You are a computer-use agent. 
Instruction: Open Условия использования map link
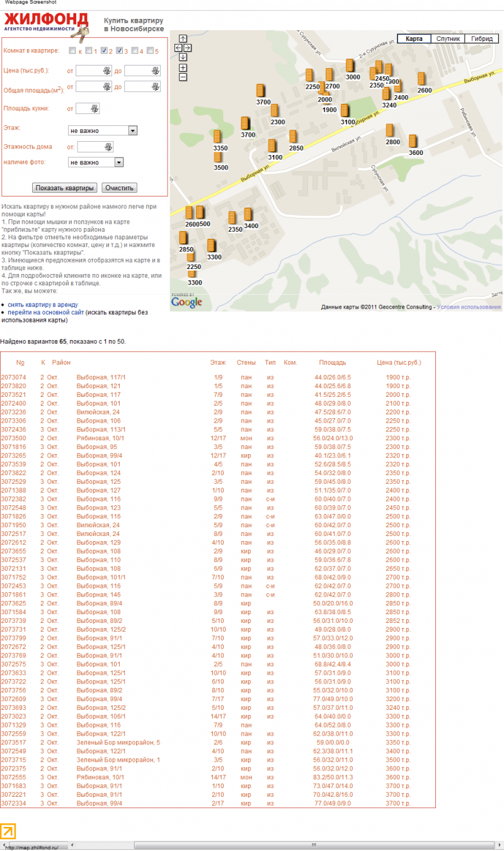469,307
